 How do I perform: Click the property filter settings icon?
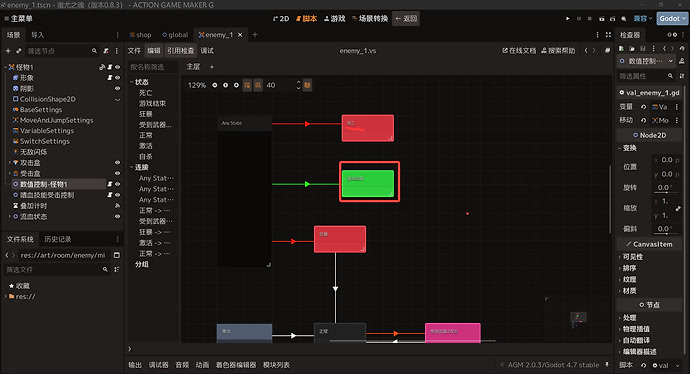click(682, 76)
